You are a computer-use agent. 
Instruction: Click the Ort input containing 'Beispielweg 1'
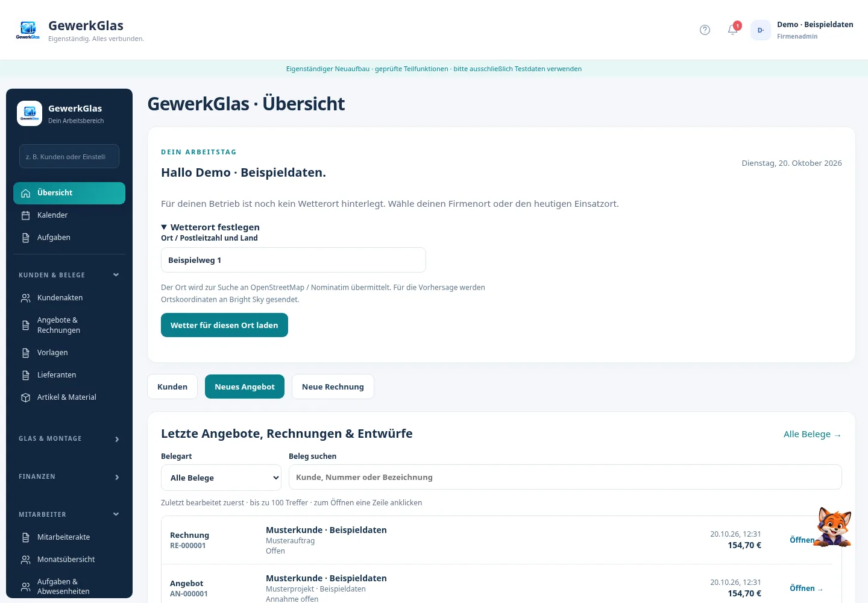[294, 260]
